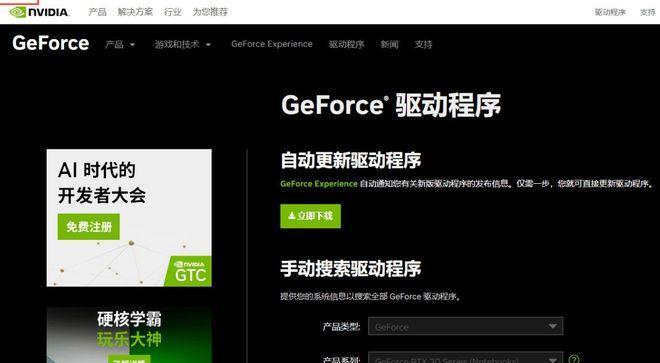The height and width of the screenshot is (363, 660).
Task: Click the 立即下载 download button
Action: pos(311,216)
